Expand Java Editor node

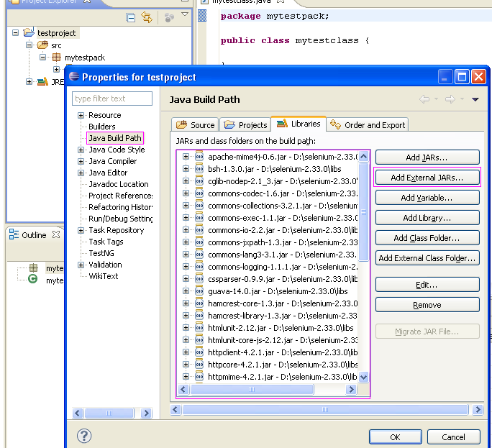[x=81, y=173]
